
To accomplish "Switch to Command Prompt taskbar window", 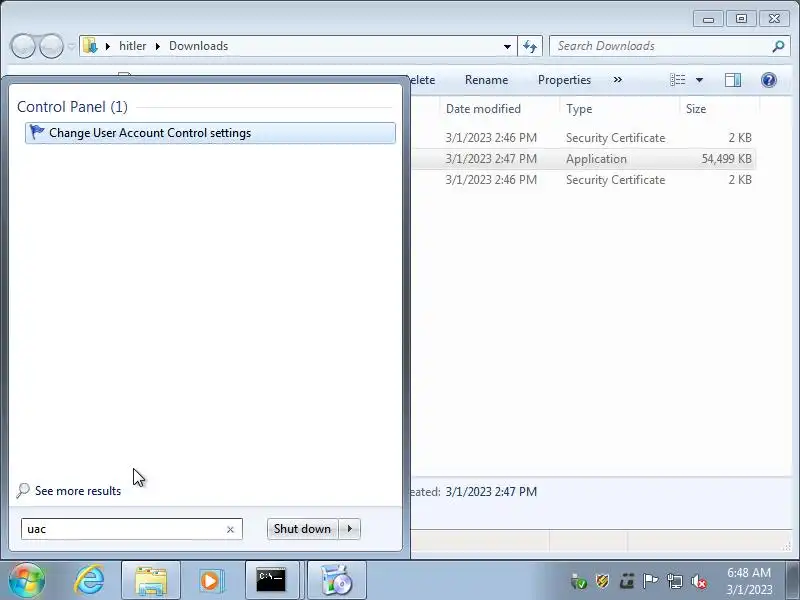I will pyautogui.click(x=272, y=581).
